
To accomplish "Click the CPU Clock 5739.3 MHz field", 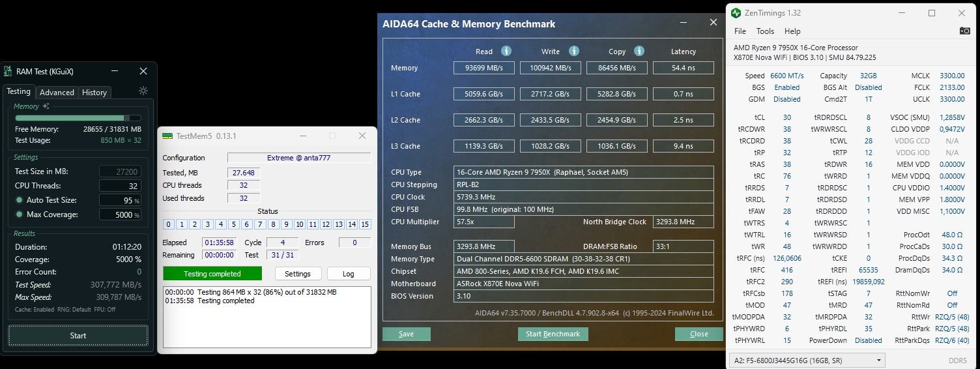I will tap(584, 197).
